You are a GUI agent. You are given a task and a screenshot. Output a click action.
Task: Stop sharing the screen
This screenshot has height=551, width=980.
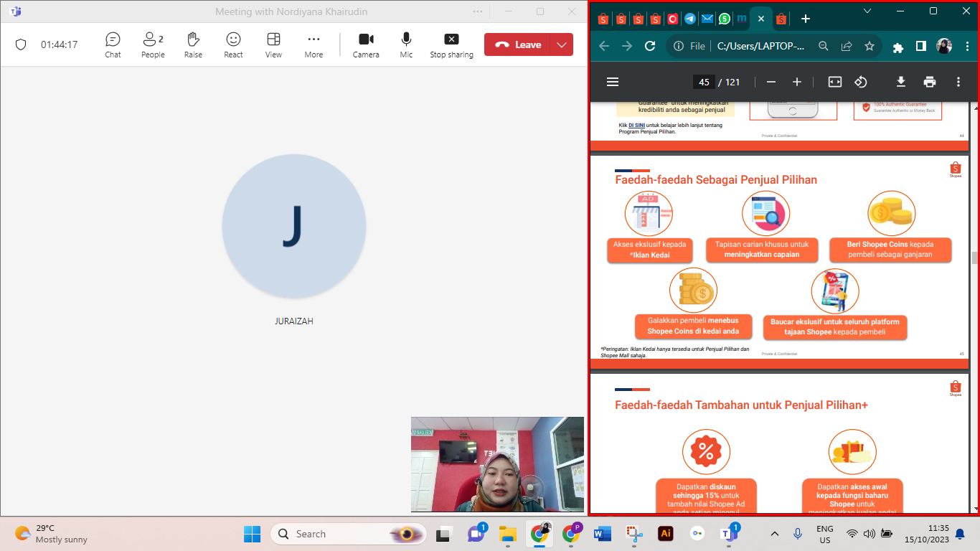point(451,44)
